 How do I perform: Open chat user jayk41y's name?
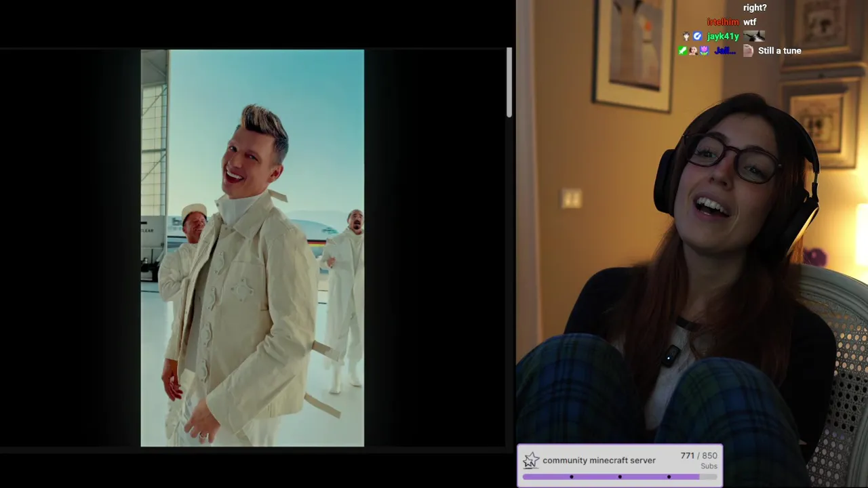pos(723,37)
